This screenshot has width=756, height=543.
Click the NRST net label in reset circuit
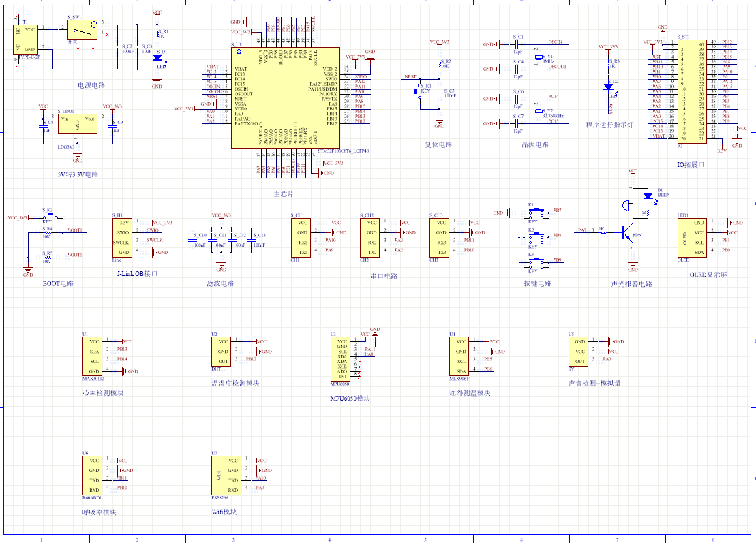point(410,76)
